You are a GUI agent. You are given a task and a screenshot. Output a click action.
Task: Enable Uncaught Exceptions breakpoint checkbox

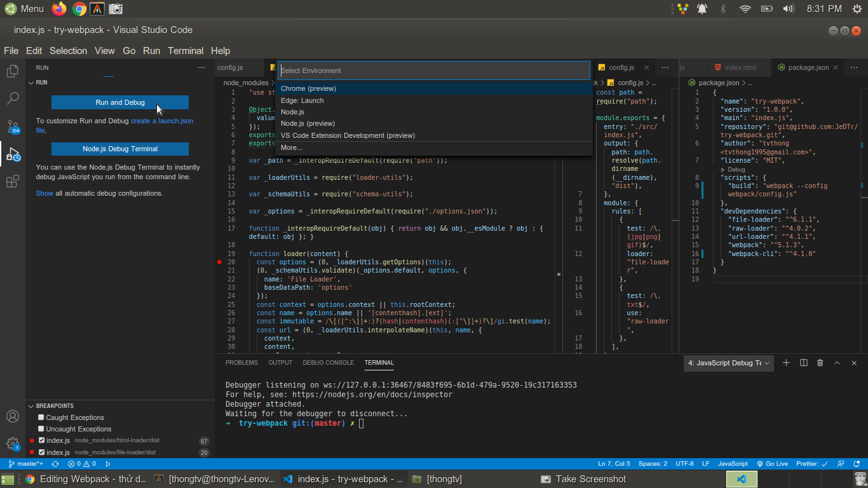pyautogui.click(x=41, y=429)
